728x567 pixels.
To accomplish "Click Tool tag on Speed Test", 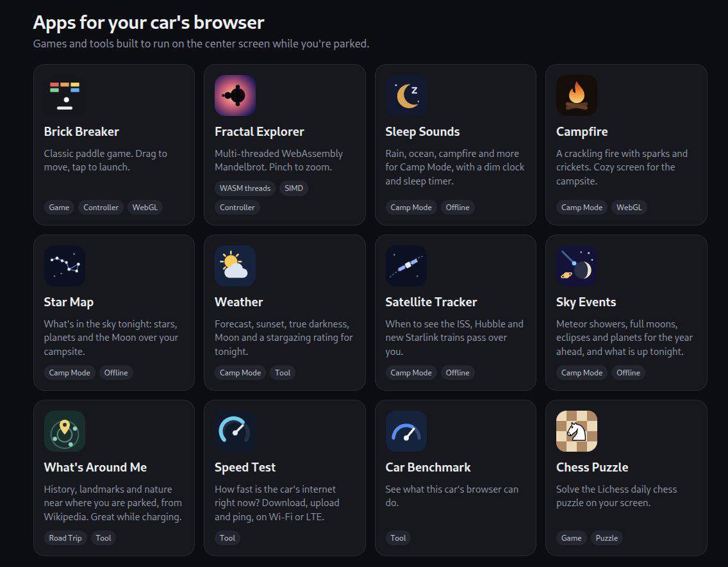I will pyautogui.click(x=227, y=538).
